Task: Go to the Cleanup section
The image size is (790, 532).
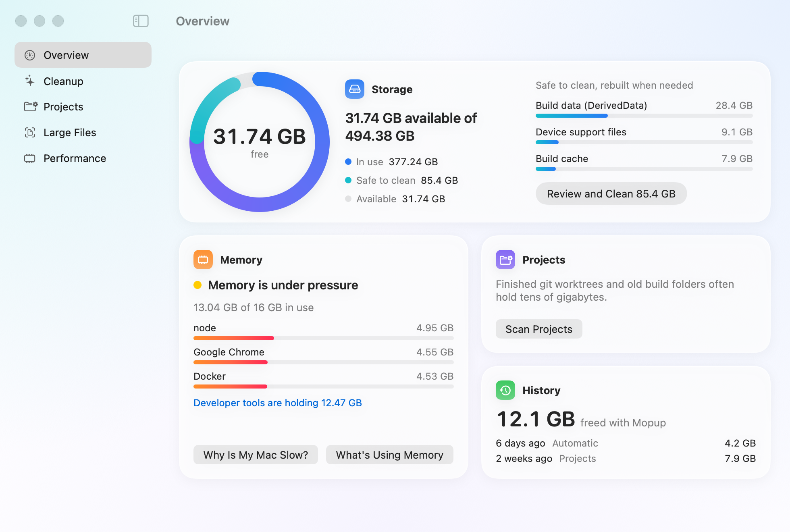Action: tap(83, 81)
